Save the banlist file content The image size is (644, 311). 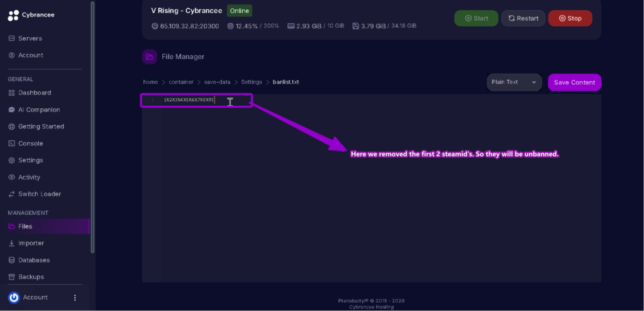tap(574, 82)
